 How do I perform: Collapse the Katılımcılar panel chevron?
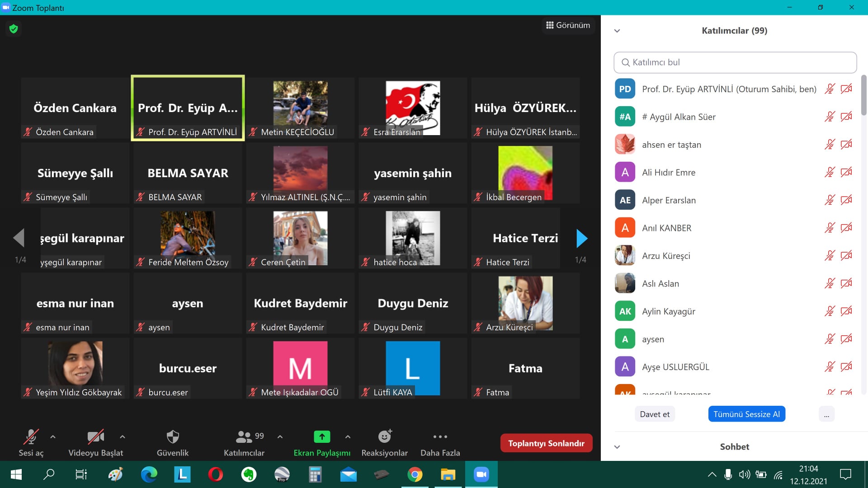tap(617, 31)
